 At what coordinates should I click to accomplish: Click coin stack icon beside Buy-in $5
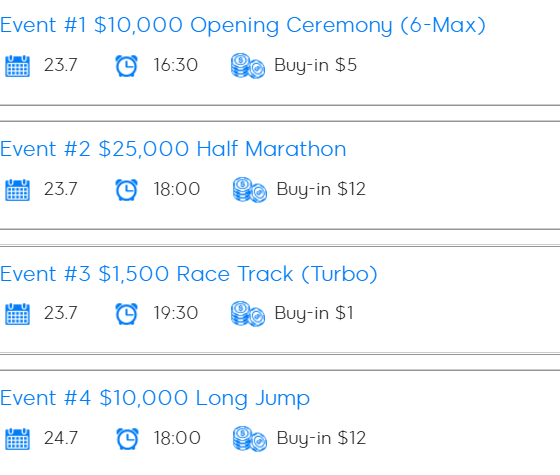248,66
